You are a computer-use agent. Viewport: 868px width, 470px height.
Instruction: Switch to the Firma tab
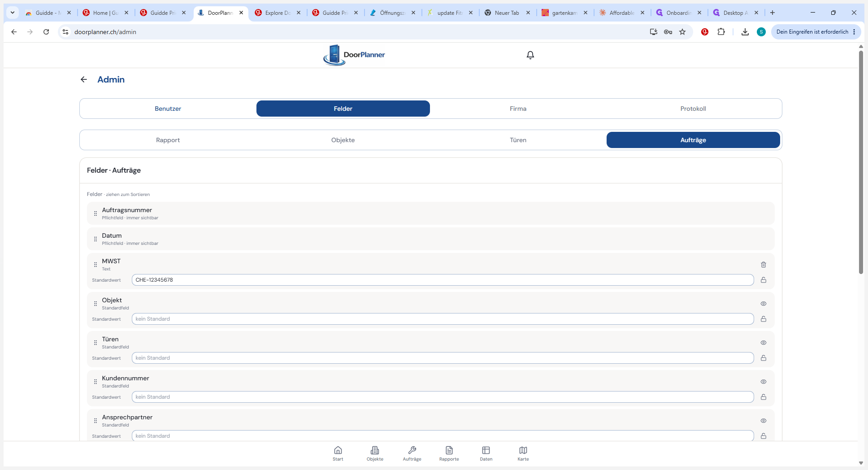tap(518, 109)
